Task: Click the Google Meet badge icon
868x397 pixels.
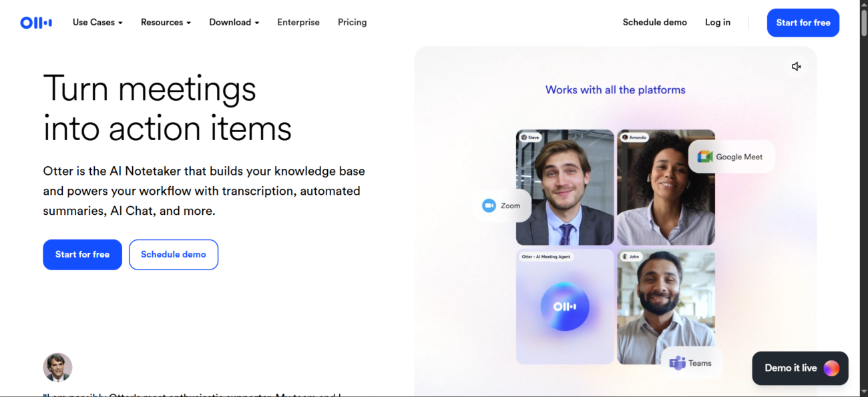Action: click(x=705, y=157)
